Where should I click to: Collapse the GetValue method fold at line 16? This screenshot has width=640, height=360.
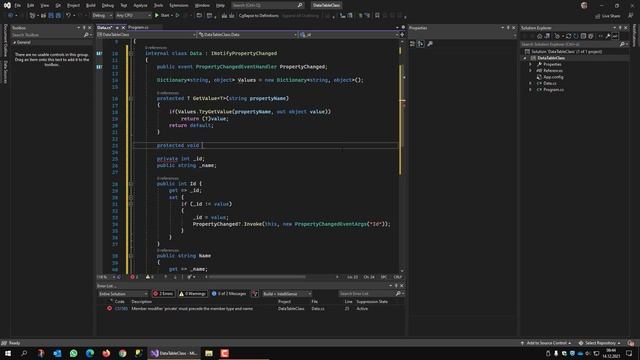click(x=131, y=98)
